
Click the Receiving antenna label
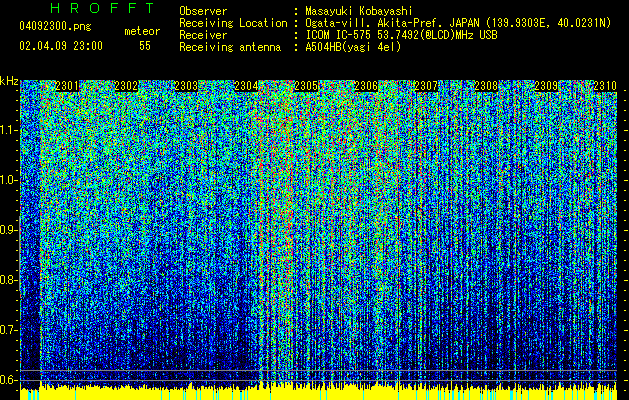pos(230,47)
